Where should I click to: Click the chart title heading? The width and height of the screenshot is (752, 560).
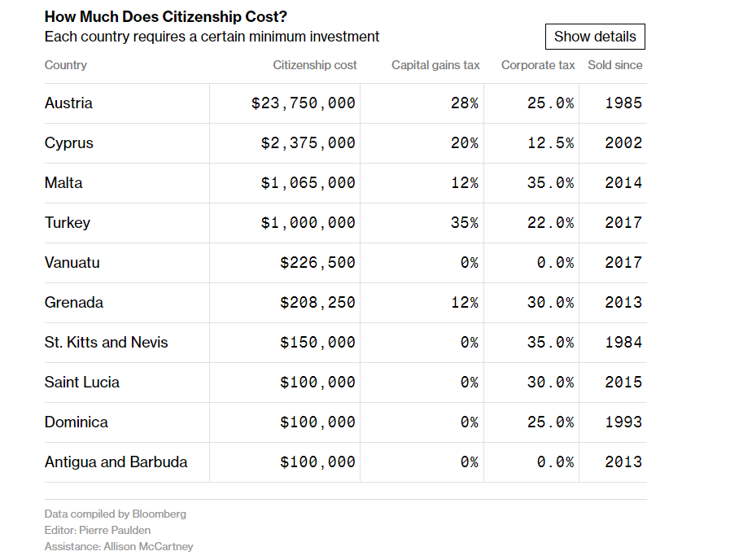(166, 17)
